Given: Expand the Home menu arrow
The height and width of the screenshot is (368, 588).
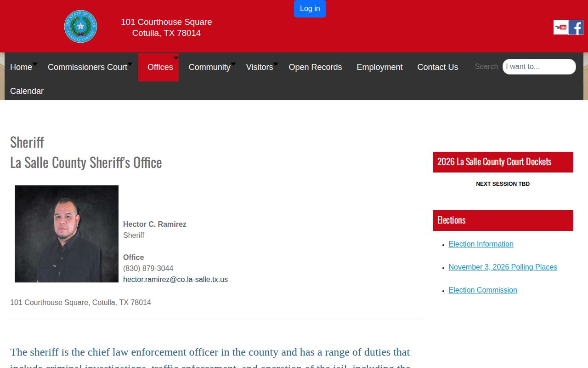Looking at the screenshot, I should [35, 63].
